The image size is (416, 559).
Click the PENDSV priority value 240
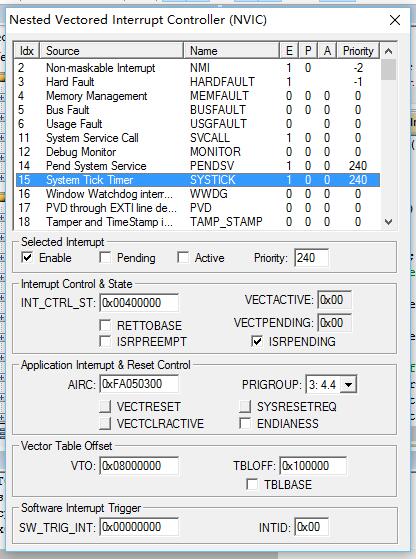point(358,166)
